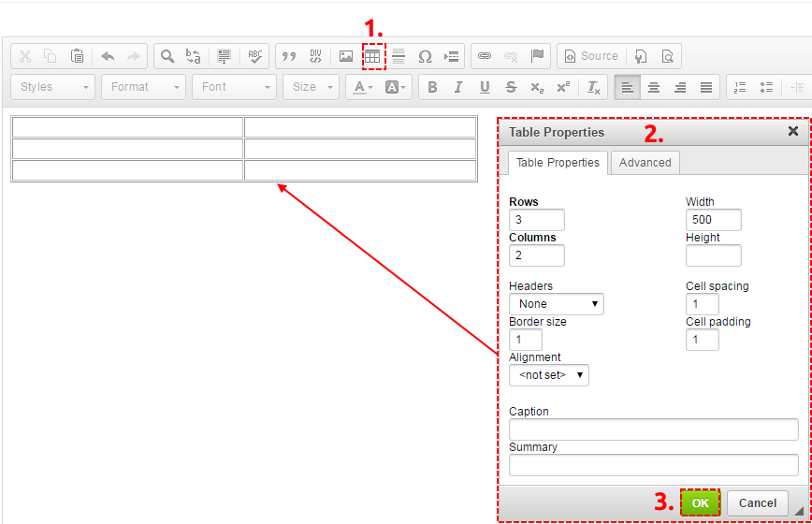Open the Headers dropdown set to None
The width and height of the screenshot is (812, 524).
[x=557, y=304]
